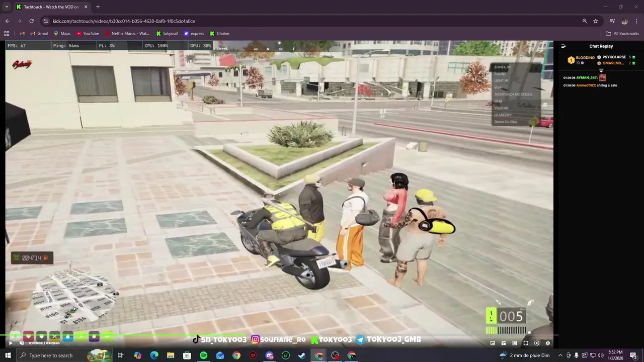This screenshot has height=362, width=644.
Task: Open weather widget showing pluie
Action: coord(524,355)
